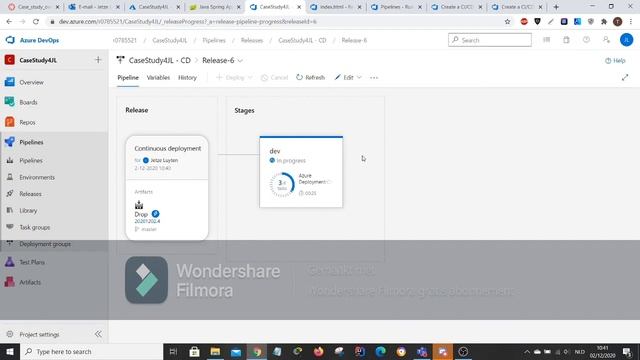This screenshot has height=360, width=640.
Task: Open the Pipelines sub-item under Pipelines
Action: pyautogui.click(x=31, y=160)
